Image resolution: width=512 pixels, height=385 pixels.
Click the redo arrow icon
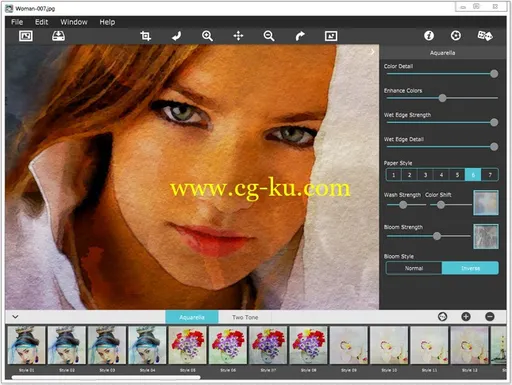tap(300, 36)
